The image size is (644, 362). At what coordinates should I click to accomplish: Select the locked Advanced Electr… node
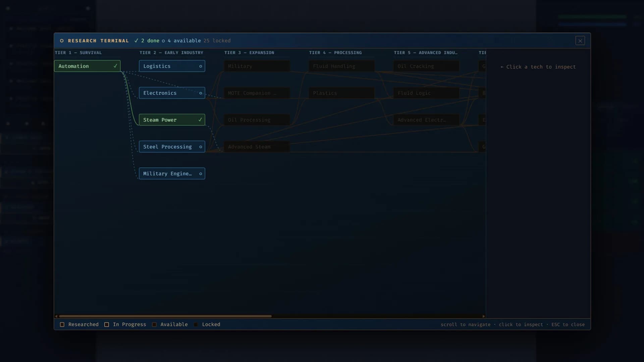[x=426, y=120]
